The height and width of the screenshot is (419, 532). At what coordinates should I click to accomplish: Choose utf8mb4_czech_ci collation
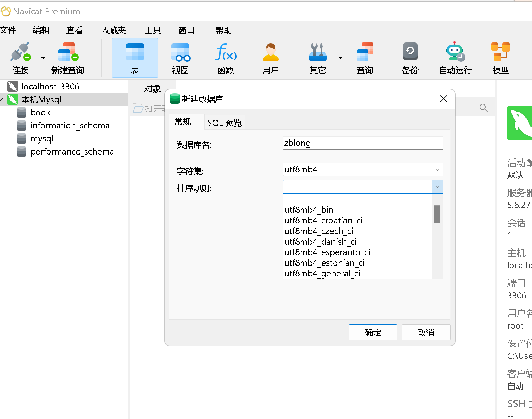coord(357,231)
